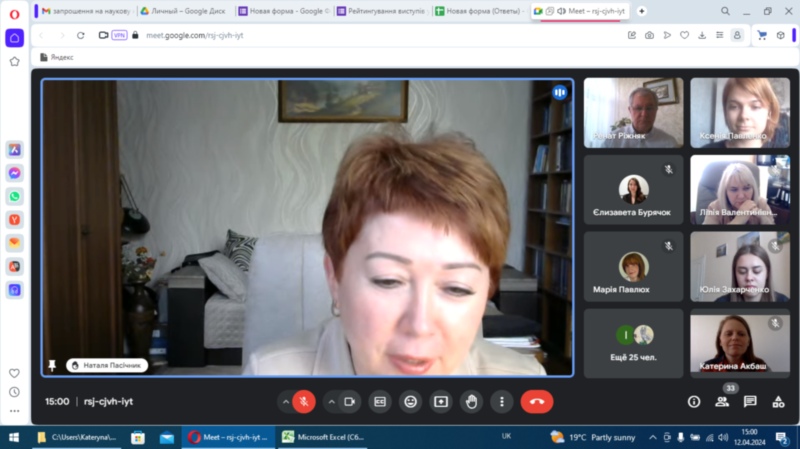
Task: Switch to the 'Рейтингування виступів' tab
Action: [x=381, y=11]
